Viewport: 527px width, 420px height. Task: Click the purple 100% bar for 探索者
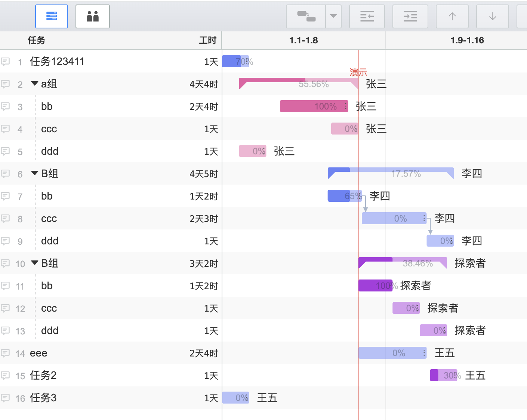pos(376,285)
